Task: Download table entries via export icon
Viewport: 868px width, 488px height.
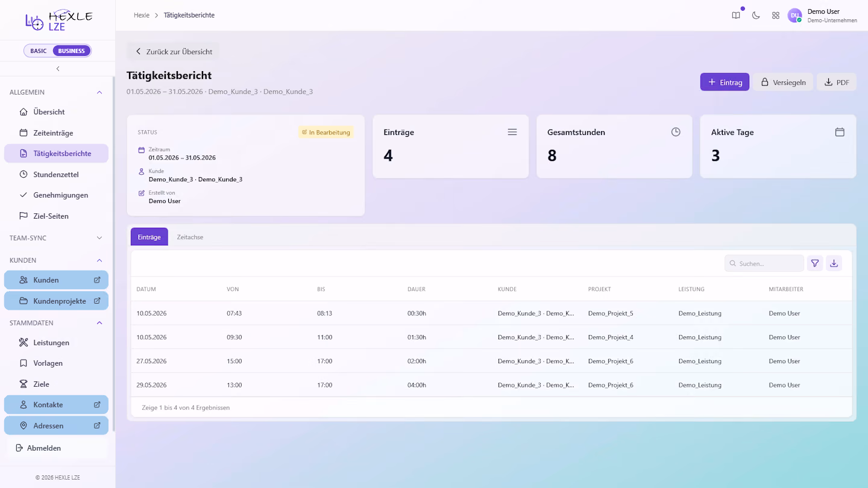Action: click(834, 263)
